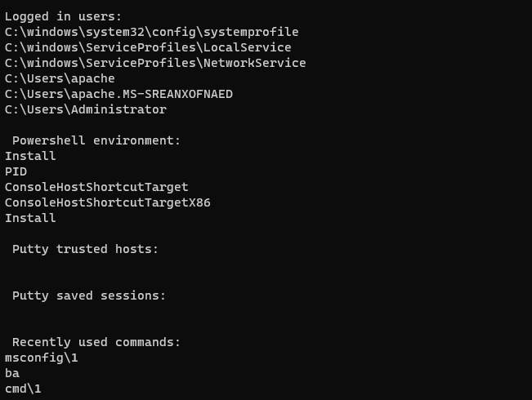Screen dimensions: 532x400
Task: Click the 'Powershell environment:' heading
Action: click(x=96, y=140)
